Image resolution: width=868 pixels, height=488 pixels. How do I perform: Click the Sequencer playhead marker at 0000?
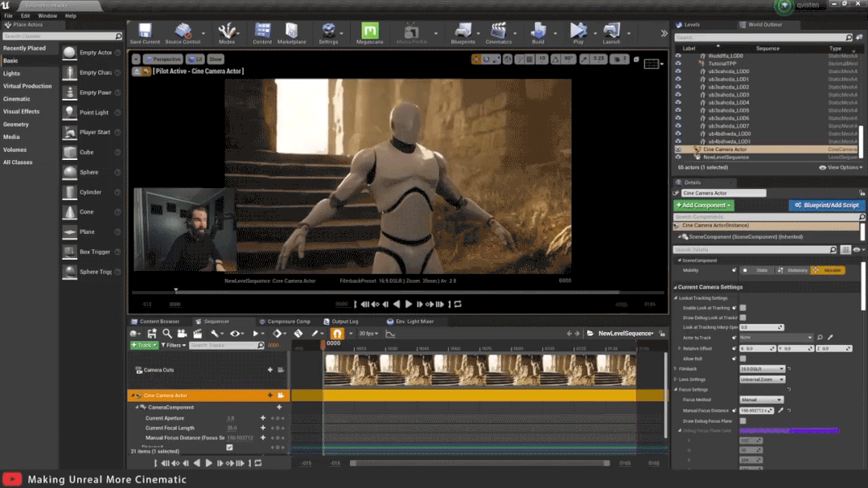pyautogui.click(x=323, y=343)
